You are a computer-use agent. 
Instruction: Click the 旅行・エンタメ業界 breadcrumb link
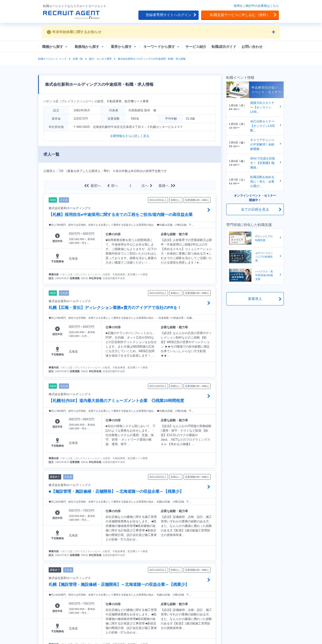point(100,59)
